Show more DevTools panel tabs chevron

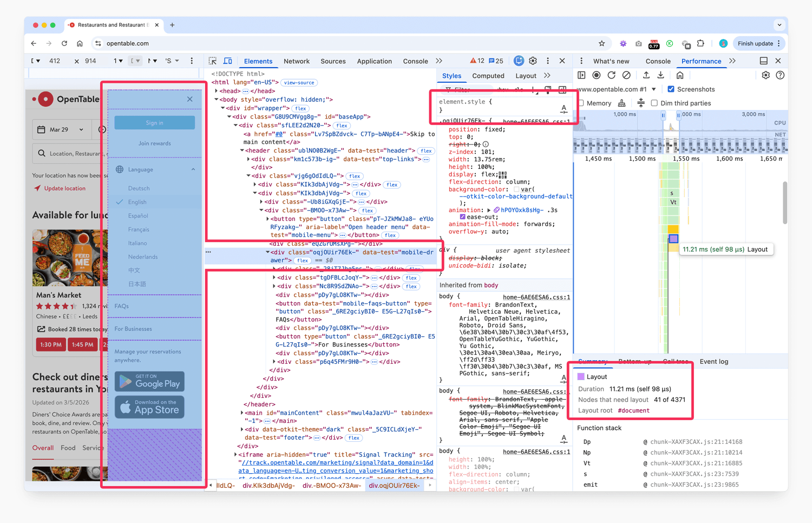(x=439, y=61)
